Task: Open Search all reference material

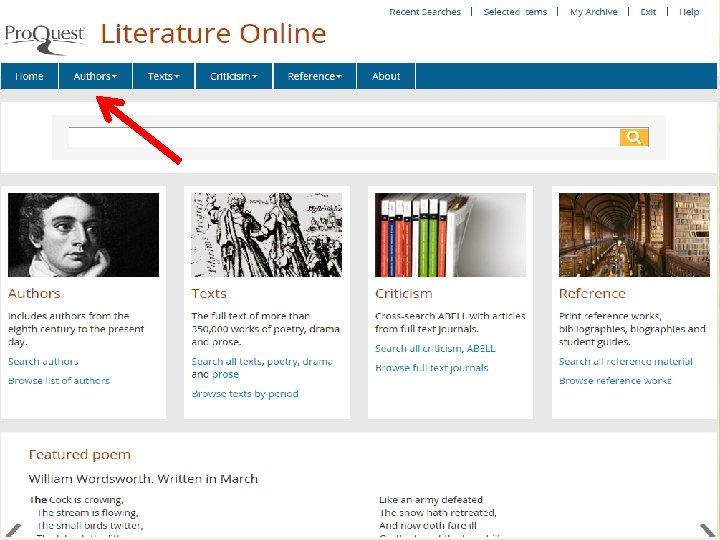Action: tap(626, 361)
